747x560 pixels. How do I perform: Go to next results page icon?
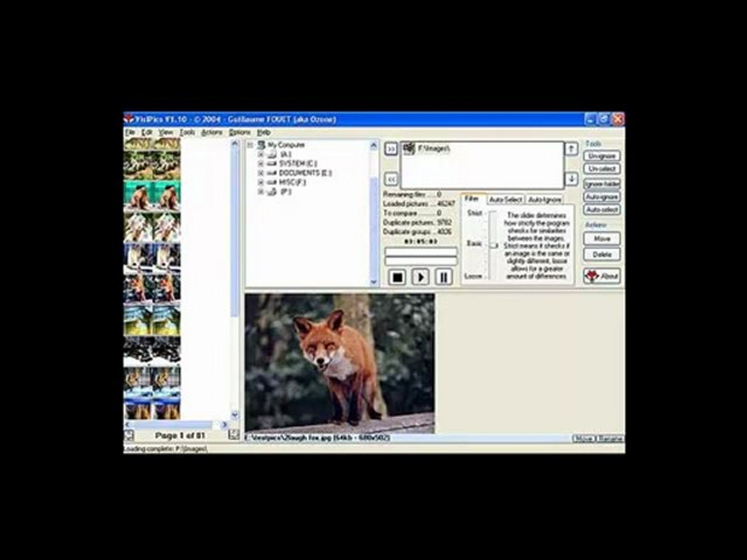(x=233, y=436)
